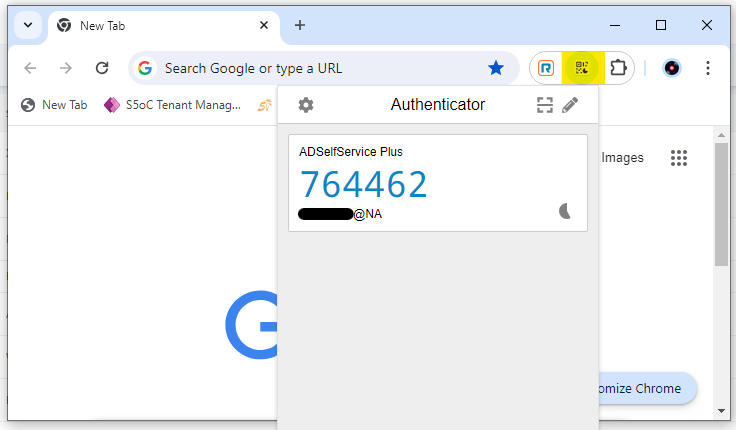Click the Authenticator title text
This screenshot has height=430, width=736.
point(437,105)
